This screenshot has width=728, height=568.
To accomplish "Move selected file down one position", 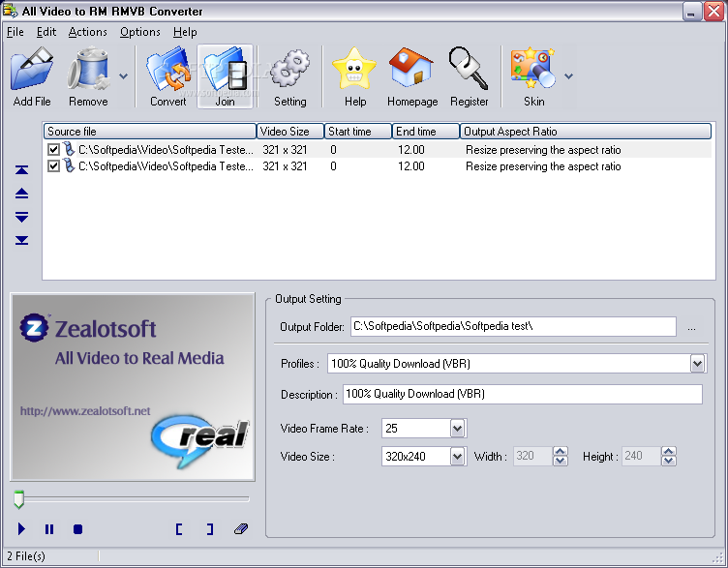I will click(x=22, y=217).
